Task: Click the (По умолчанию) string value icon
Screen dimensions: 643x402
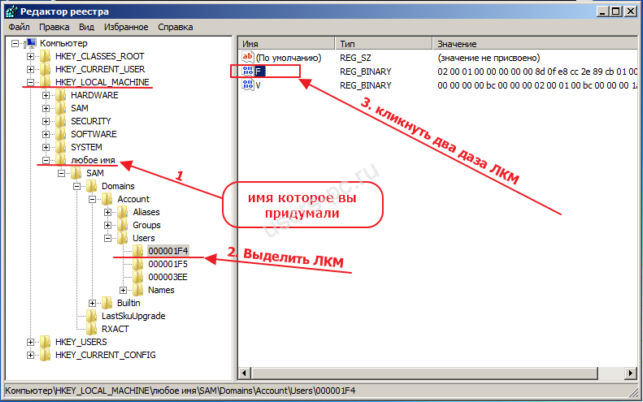Action: tap(248, 57)
